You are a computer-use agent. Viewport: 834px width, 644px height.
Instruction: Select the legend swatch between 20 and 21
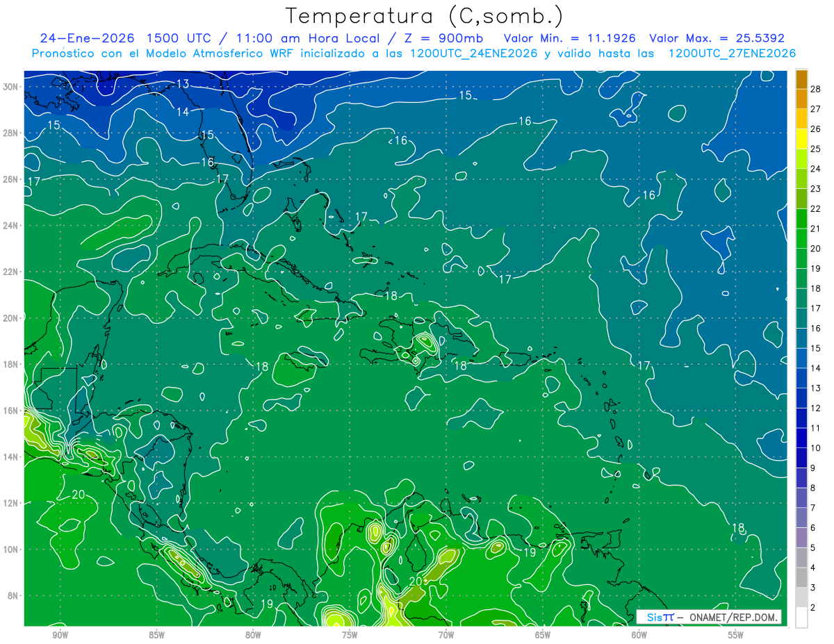coord(801,238)
